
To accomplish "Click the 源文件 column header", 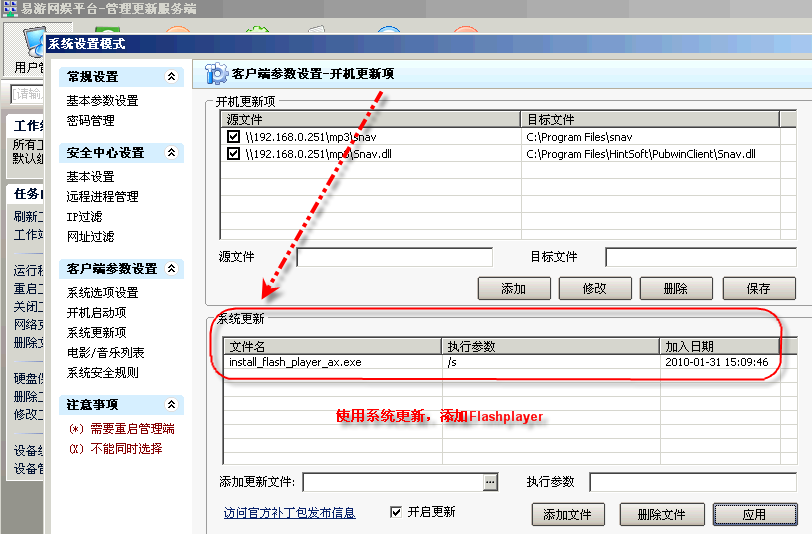I will coord(370,120).
